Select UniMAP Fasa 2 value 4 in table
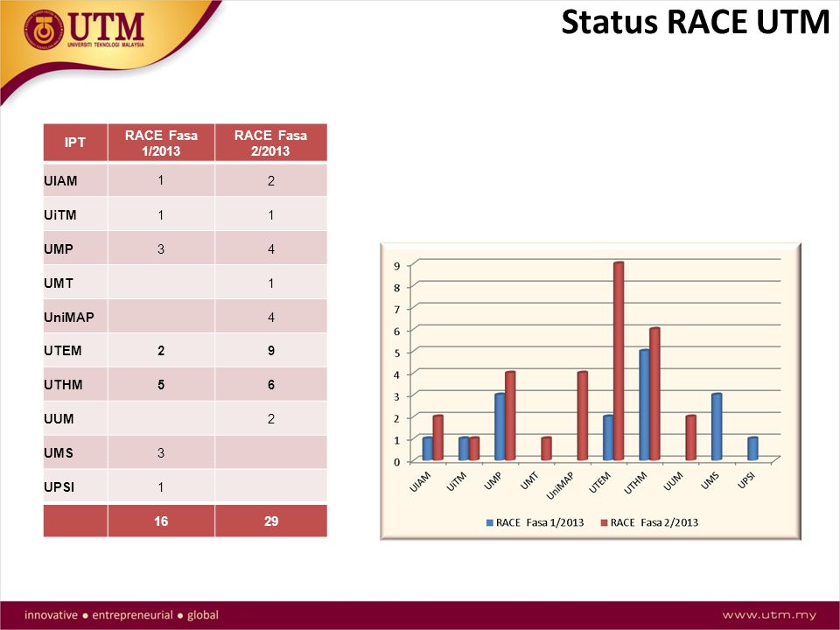Viewport: 840px width, 630px height. pyautogui.click(x=271, y=317)
